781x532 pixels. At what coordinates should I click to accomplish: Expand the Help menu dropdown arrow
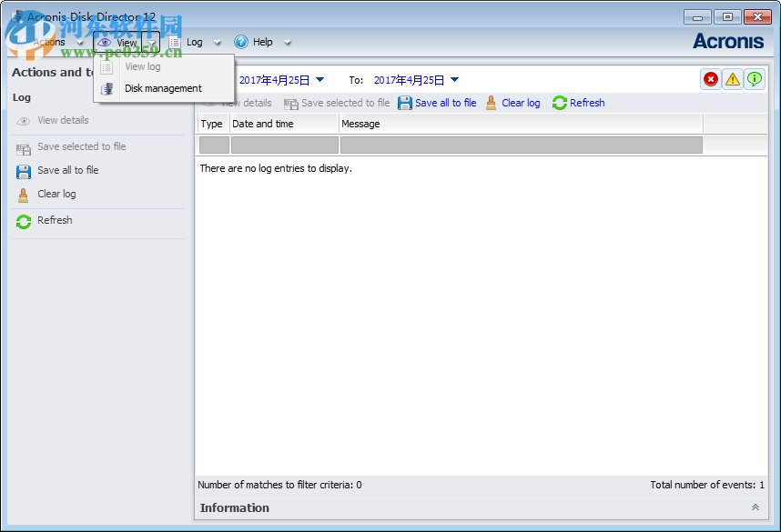click(x=288, y=43)
